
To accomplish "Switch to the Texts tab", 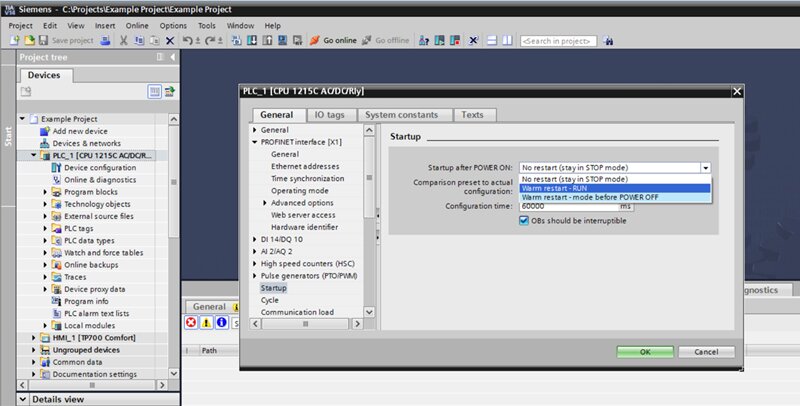I will 472,115.
